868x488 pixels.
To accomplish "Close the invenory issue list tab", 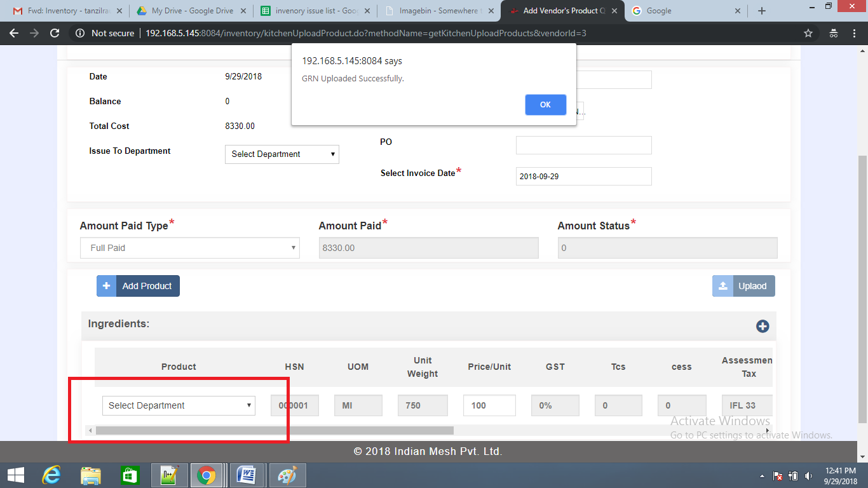I will click(366, 11).
